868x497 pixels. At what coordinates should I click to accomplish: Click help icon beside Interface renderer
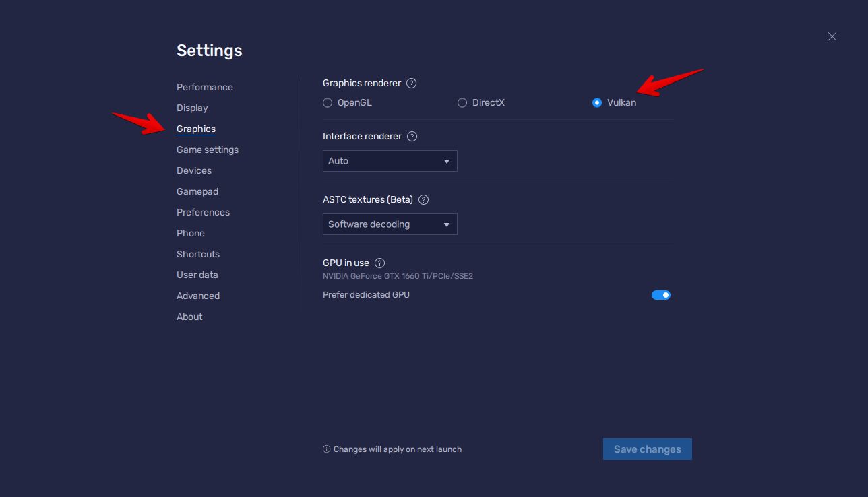pos(412,137)
